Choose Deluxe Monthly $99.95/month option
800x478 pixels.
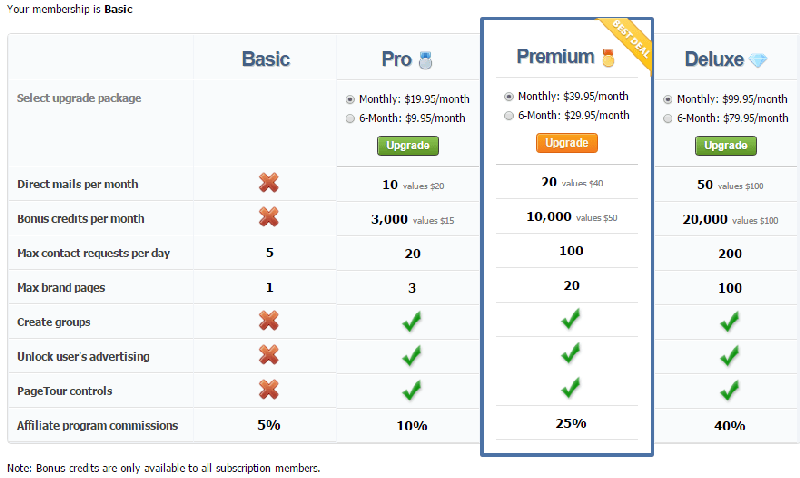coord(668,99)
